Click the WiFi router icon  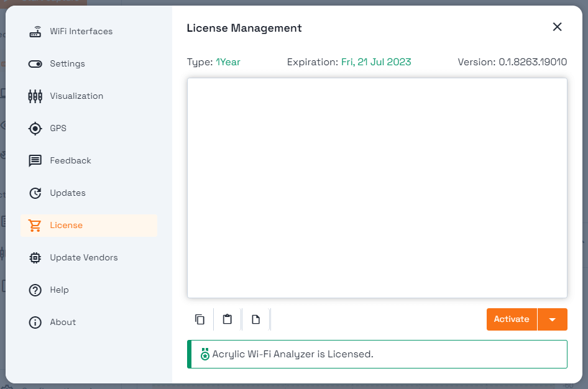click(x=35, y=32)
